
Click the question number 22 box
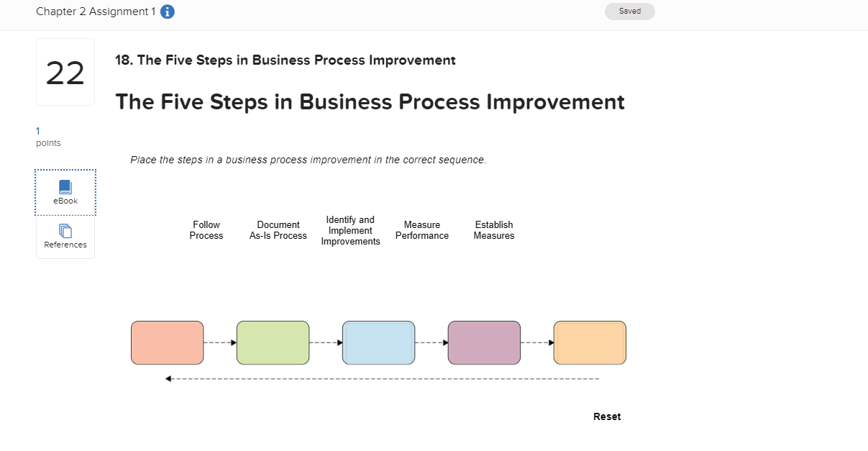click(x=65, y=72)
